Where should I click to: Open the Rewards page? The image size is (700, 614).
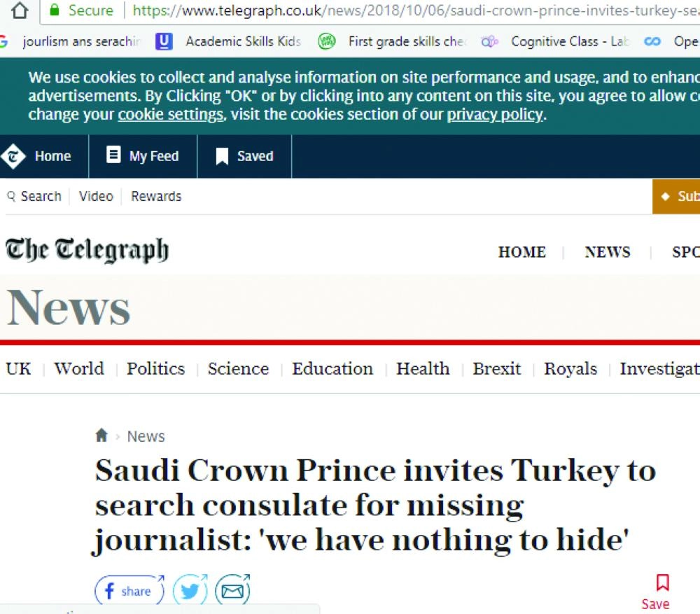click(155, 197)
